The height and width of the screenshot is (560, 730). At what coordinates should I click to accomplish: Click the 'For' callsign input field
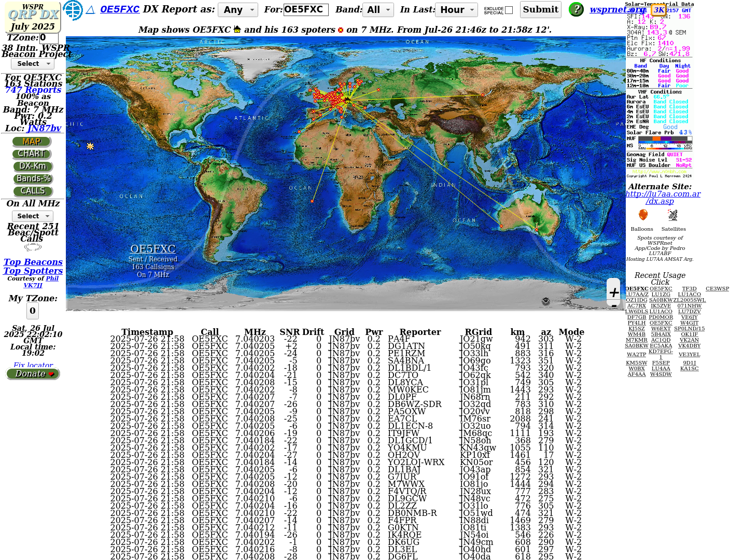coord(306,10)
